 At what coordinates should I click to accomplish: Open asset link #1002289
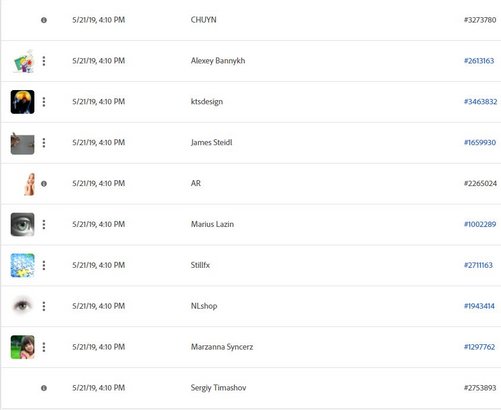click(x=480, y=224)
